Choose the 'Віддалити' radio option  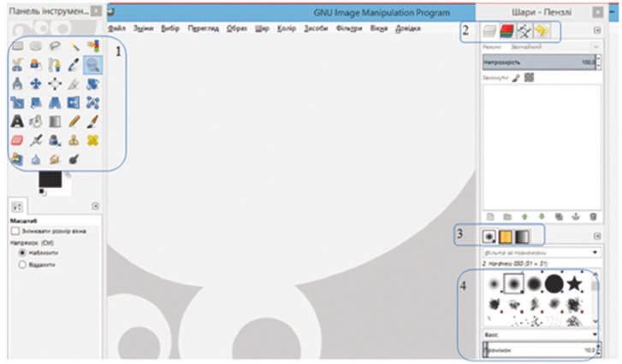pos(22,265)
